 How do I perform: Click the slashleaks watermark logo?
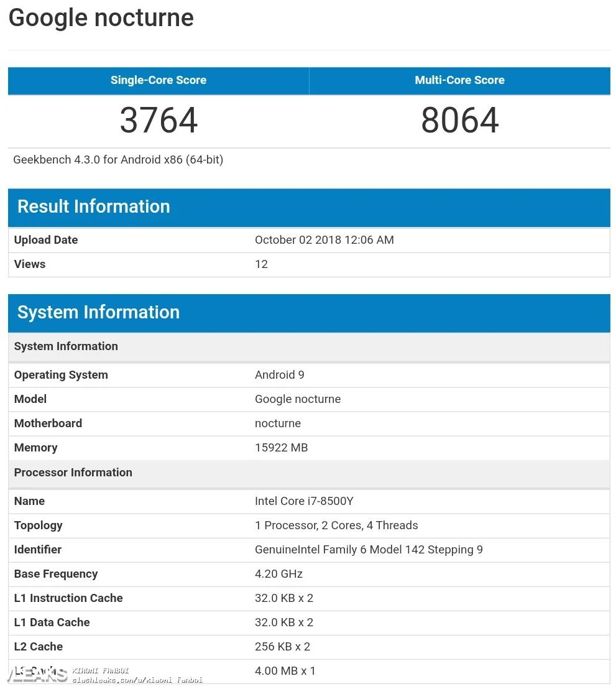[38, 675]
